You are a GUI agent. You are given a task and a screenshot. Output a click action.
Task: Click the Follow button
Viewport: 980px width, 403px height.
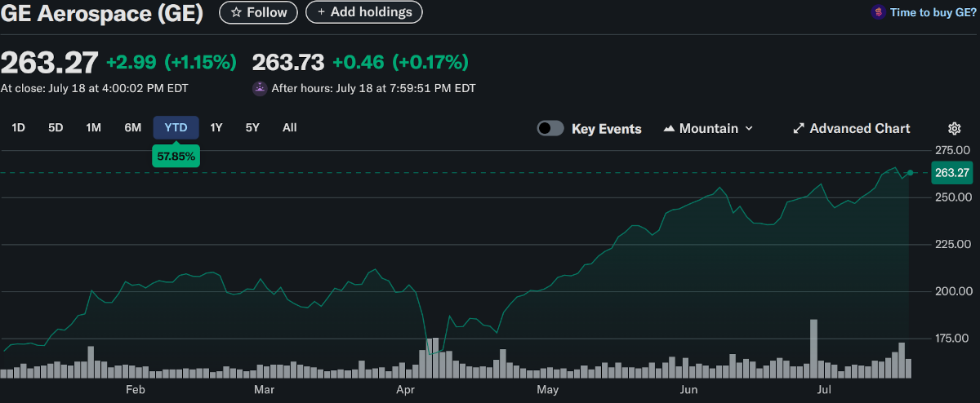tap(258, 12)
